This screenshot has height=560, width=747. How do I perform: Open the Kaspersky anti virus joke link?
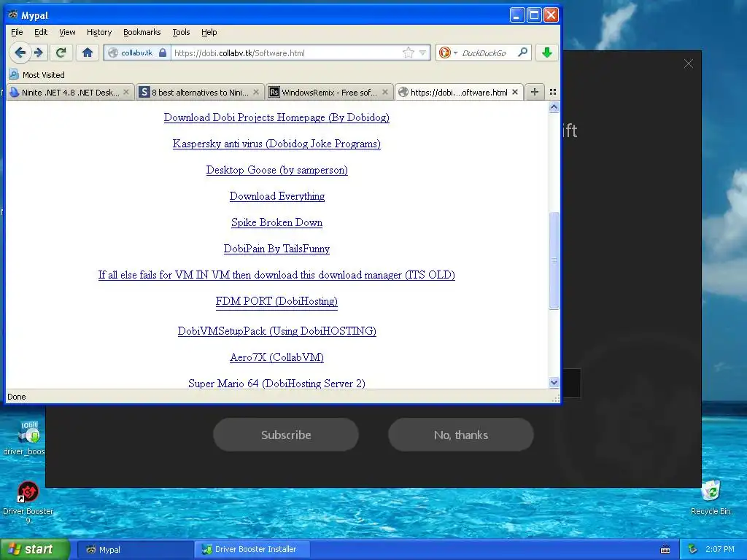276,144
